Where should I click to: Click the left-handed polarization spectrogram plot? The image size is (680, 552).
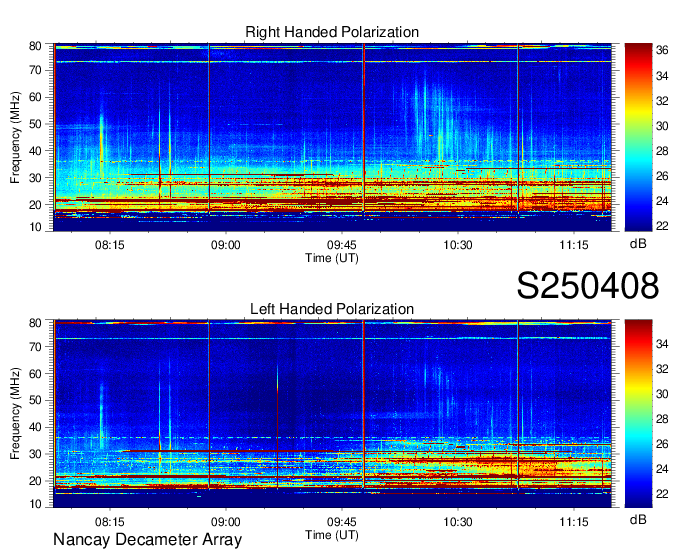[x=333, y=414]
